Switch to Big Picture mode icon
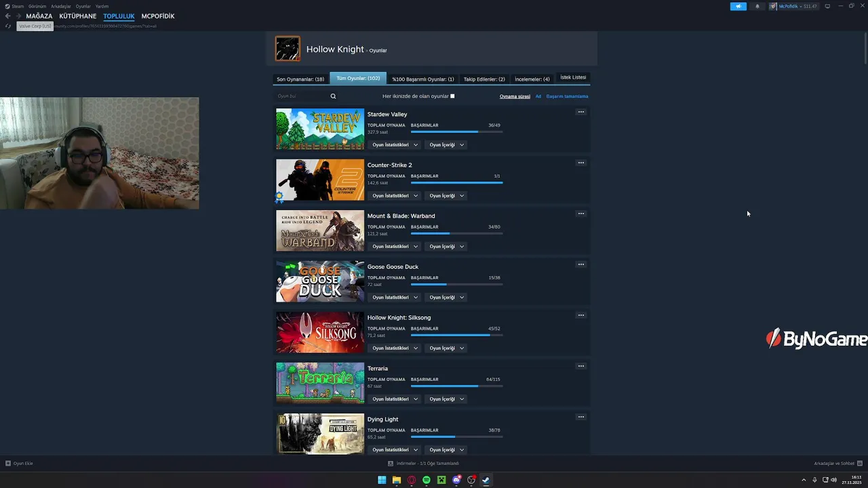The height and width of the screenshot is (488, 868). pos(827,6)
